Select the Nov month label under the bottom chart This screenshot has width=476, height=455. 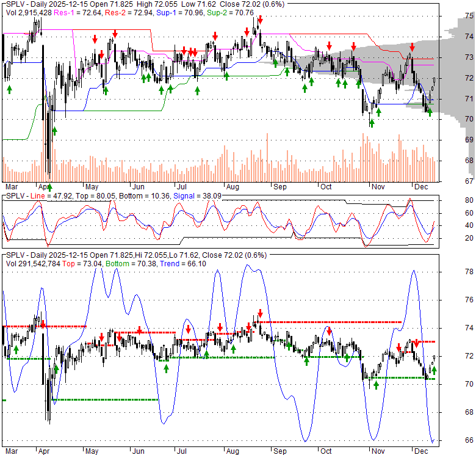378,451
